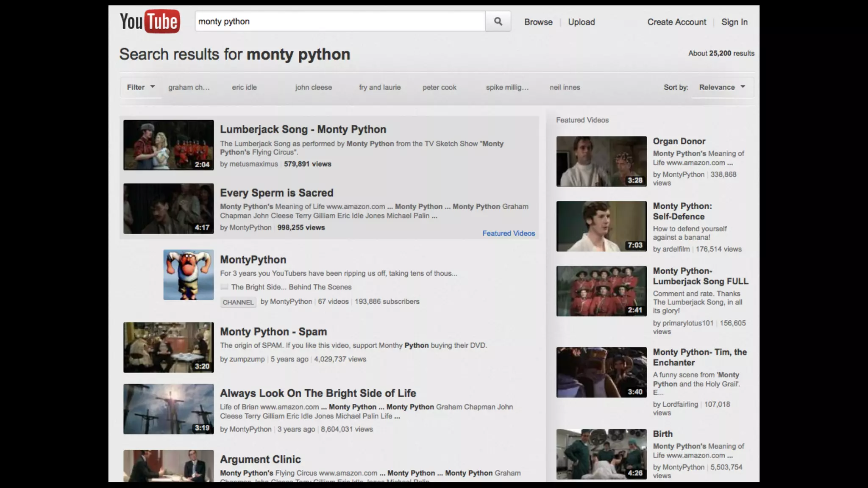Select the eric idle related search
868x488 pixels.
[x=244, y=87]
